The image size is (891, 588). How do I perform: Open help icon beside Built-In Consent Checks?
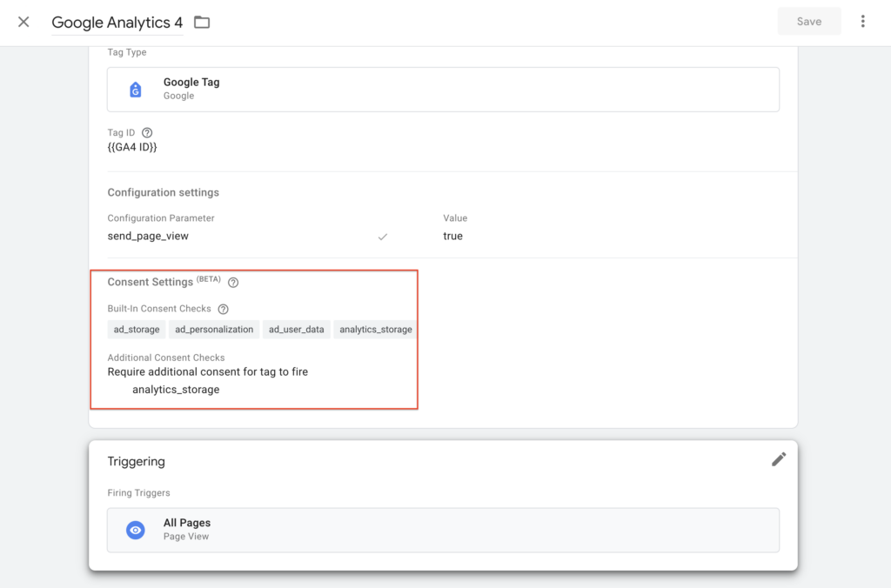(x=224, y=309)
